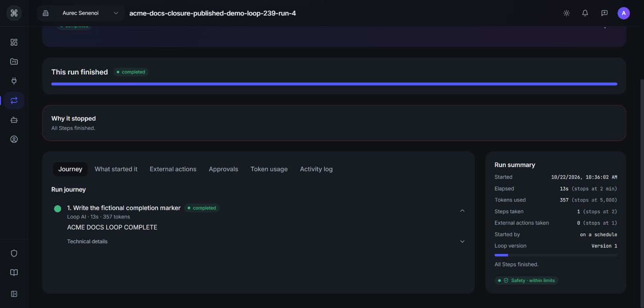Click the collapse sidebar panel icon
644x308 pixels.
[x=14, y=294]
